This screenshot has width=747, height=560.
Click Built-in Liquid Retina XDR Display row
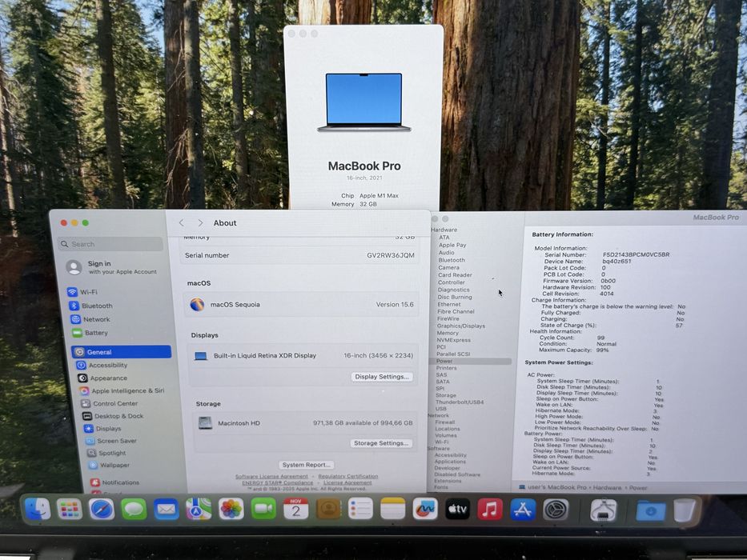[303, 356]
